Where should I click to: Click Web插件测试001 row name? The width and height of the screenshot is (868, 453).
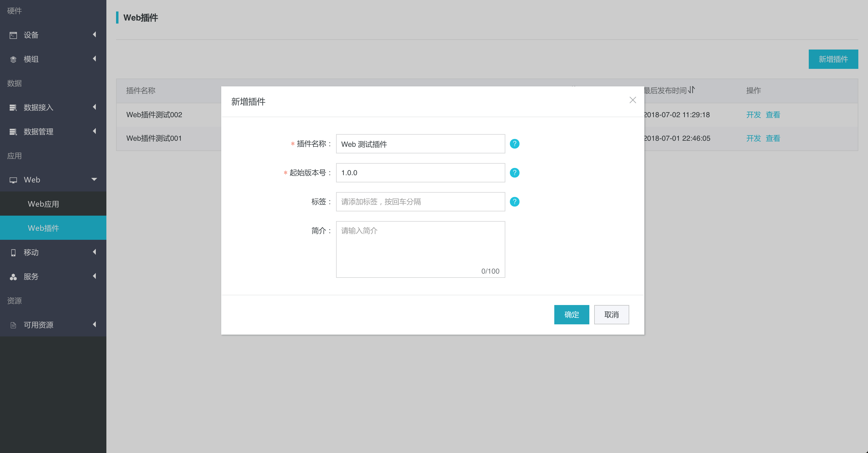point(154,138)
